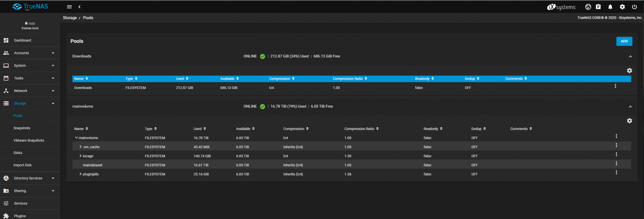Click the power icon in top bar
The width and height of the screenshot is (644, 219).
point(634,7)
